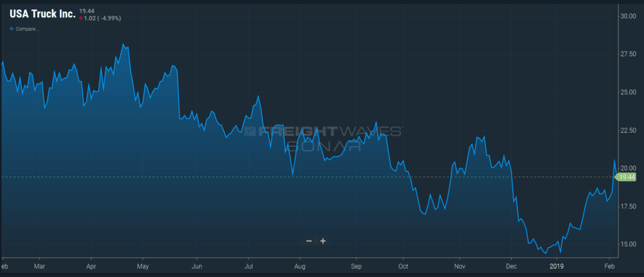Click the 15.00 price axis label
This screenshot has width=644, height=277.
[x=627, y=244]
